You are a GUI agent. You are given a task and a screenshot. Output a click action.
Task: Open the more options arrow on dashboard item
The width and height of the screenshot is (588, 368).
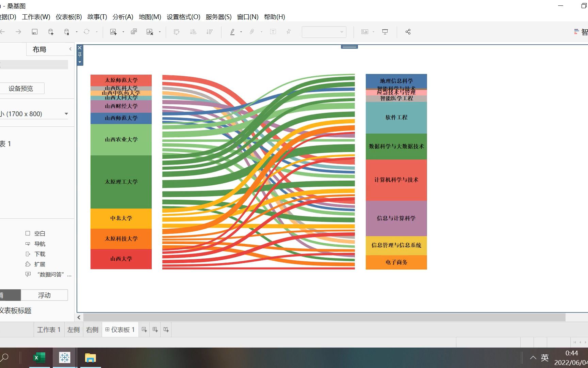[x=80, y=62]
